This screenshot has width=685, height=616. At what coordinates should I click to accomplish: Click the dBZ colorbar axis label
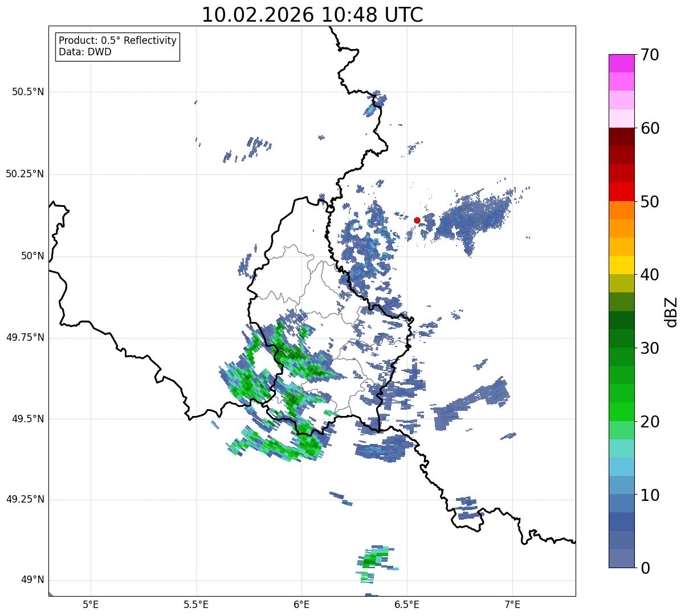[671, 312]
